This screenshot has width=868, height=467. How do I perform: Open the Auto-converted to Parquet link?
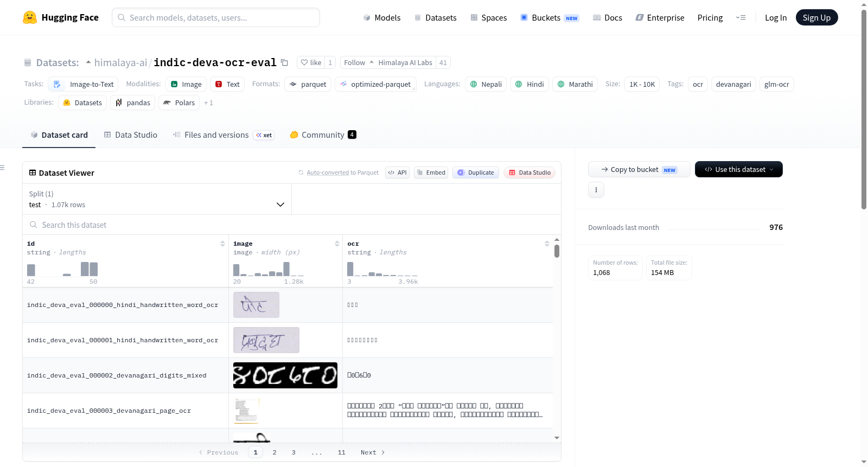pos(328,172)
